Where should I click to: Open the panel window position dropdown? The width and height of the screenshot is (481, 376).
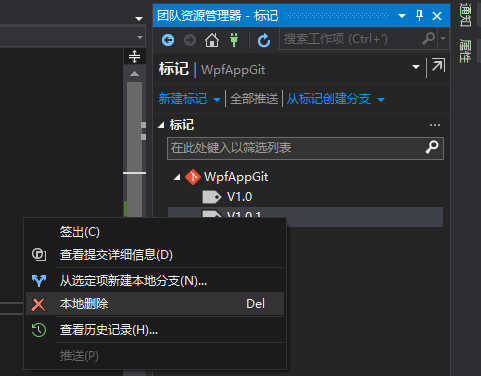pyautogui.click(x=402, y=16)
